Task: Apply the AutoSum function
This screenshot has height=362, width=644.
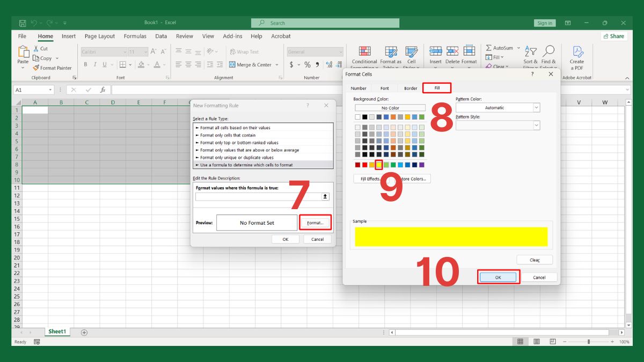Action: [x=499, y=47]
